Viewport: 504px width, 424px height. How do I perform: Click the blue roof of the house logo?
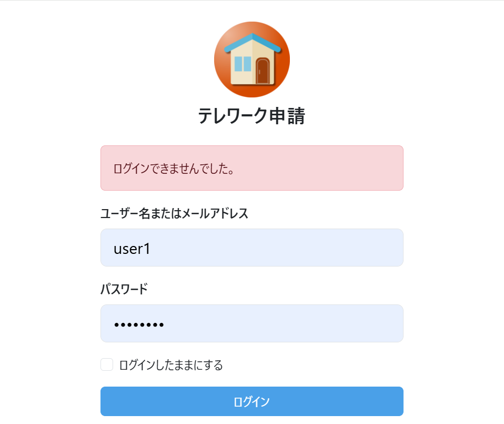[x=253, y=42]
